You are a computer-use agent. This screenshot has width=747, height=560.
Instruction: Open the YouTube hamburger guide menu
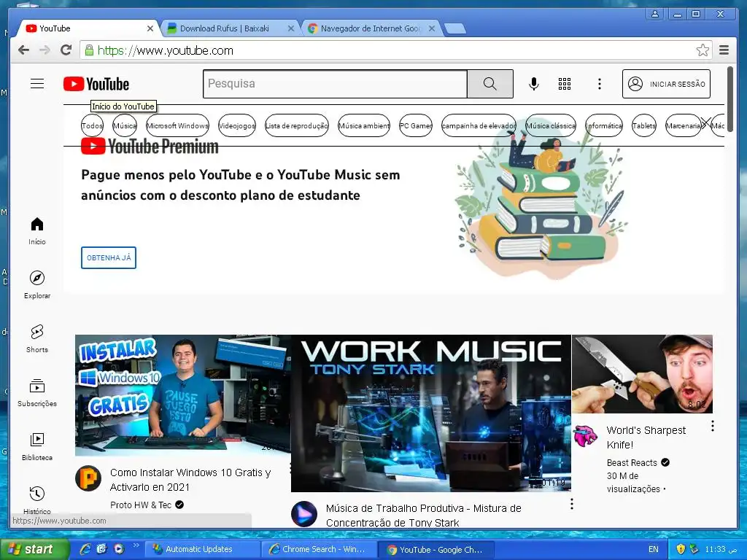pos(37,84)
